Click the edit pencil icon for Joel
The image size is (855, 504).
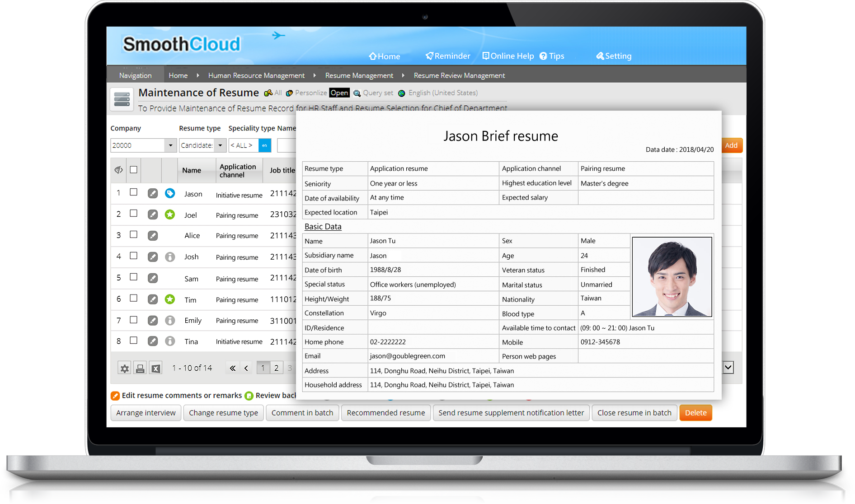[153, 215]
